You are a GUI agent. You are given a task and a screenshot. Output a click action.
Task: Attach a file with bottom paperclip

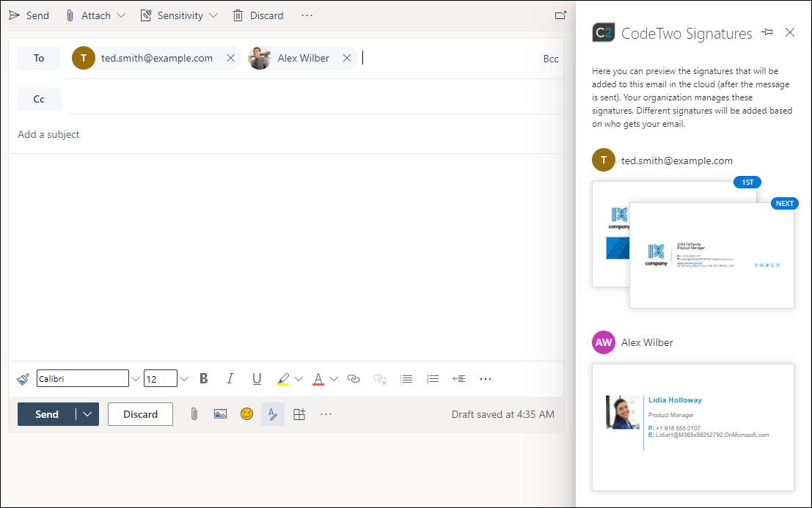tap(194, 414)
